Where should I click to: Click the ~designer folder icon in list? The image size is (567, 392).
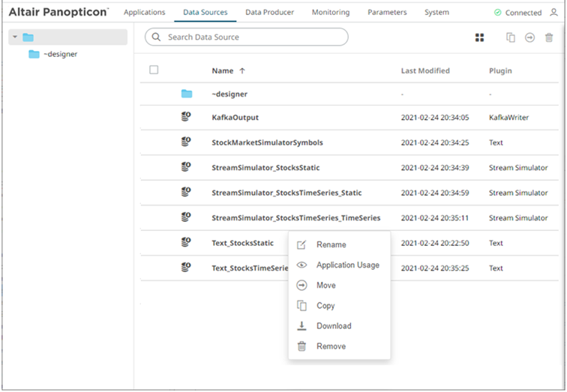(187, 94)
